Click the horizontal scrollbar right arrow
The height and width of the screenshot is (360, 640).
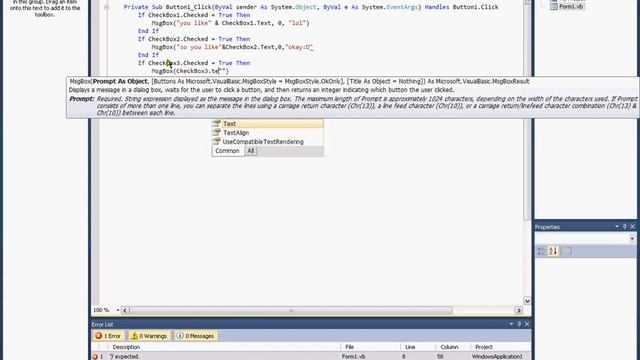518,311
